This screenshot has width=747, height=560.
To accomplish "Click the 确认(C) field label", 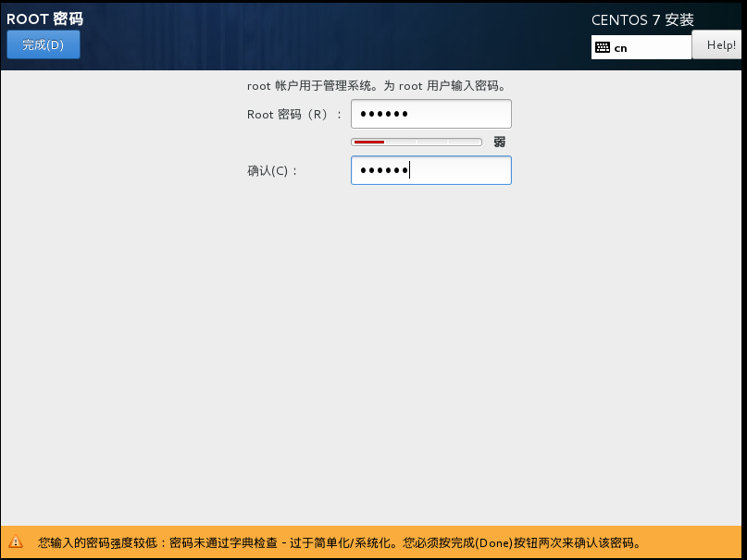I will tap(273, 171).
